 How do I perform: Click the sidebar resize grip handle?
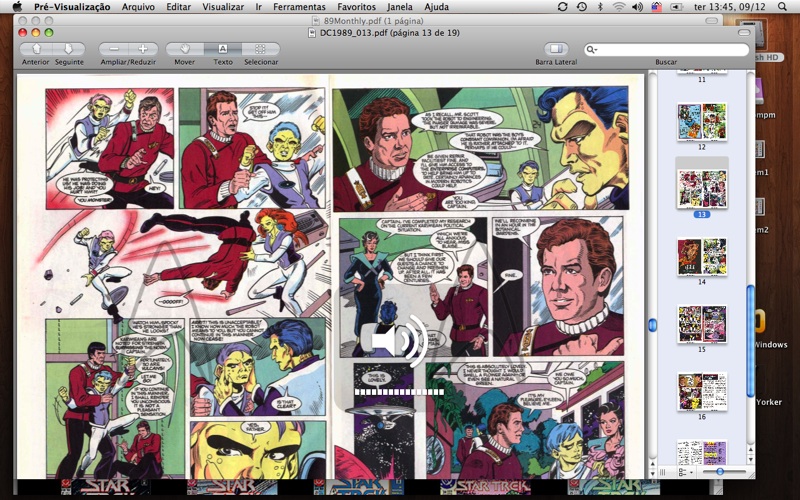tap(662, 472)
